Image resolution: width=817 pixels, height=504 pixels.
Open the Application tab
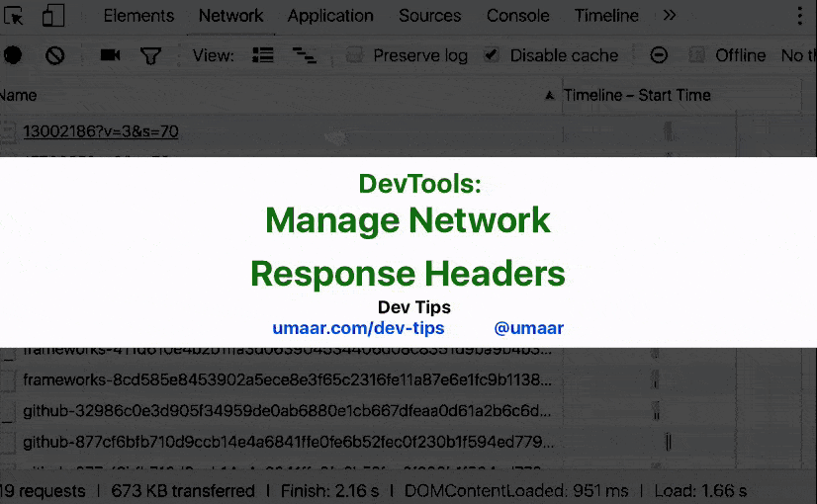330,16
